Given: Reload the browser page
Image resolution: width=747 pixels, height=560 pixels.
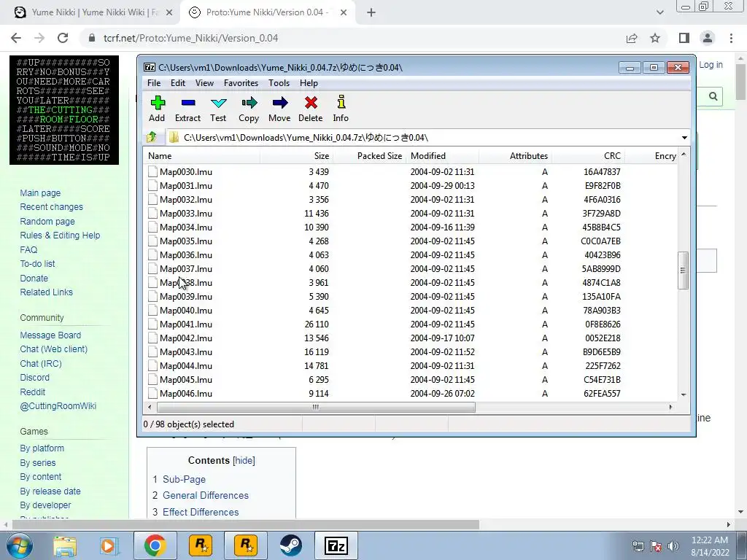Looking at the screenshot, I should point(63,38).
